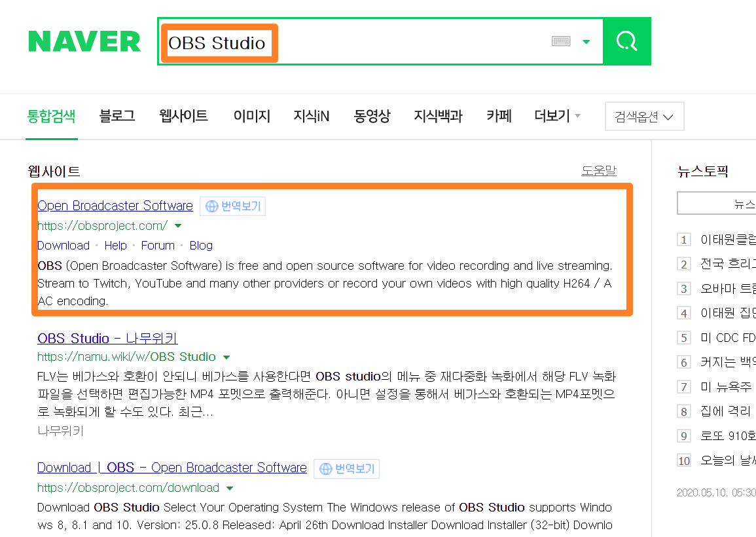Open the Download sublink under obsproject.com
756x537 pixels.
(63, 246)
